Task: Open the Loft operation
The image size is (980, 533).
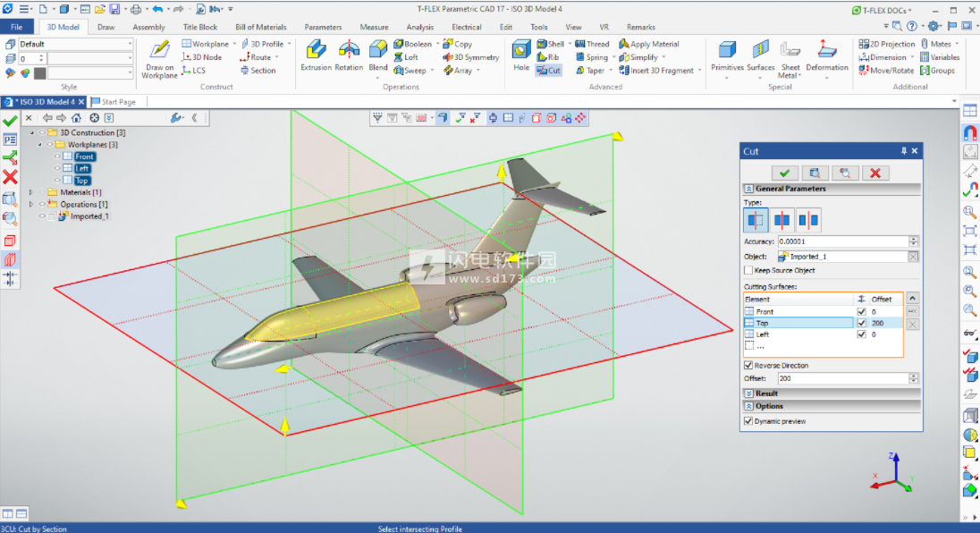Action: (x=406, y=57)
